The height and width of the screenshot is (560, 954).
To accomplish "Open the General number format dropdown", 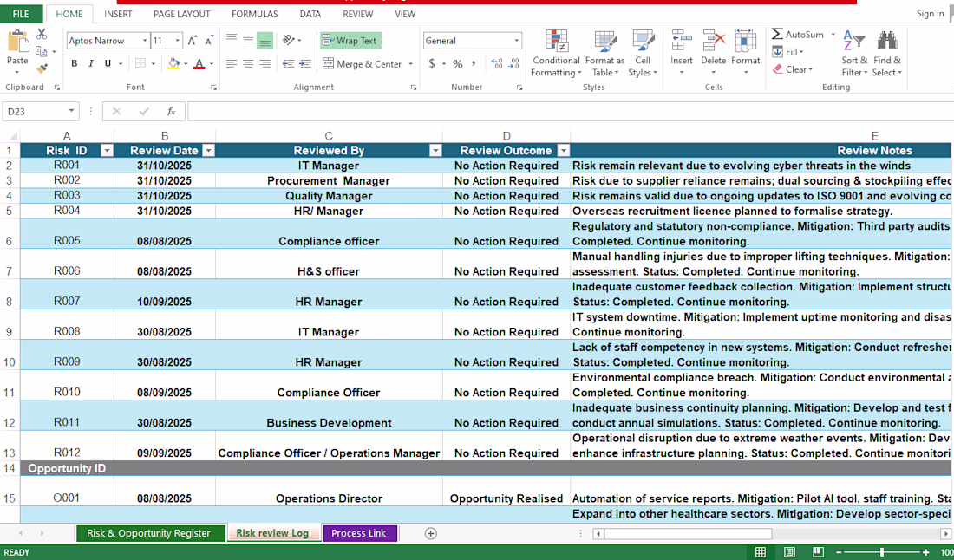I will coord(517,41).
